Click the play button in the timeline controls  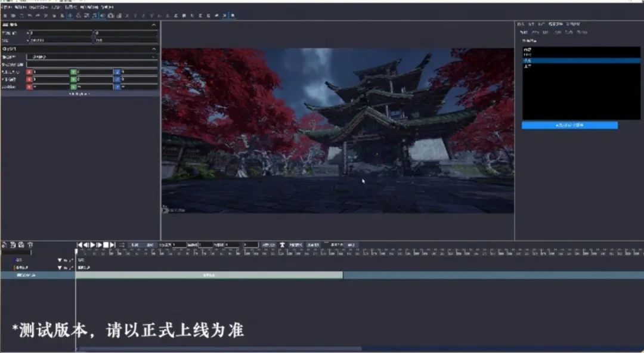[93, 244]
